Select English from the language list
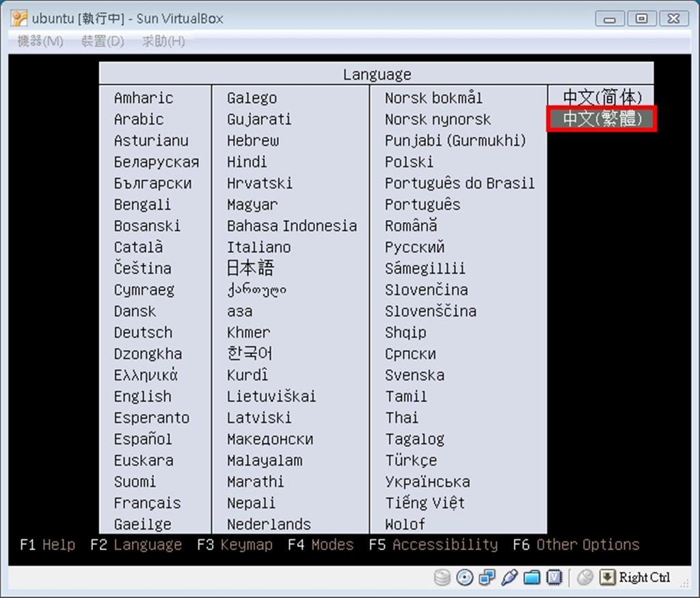 click(142, 396)
